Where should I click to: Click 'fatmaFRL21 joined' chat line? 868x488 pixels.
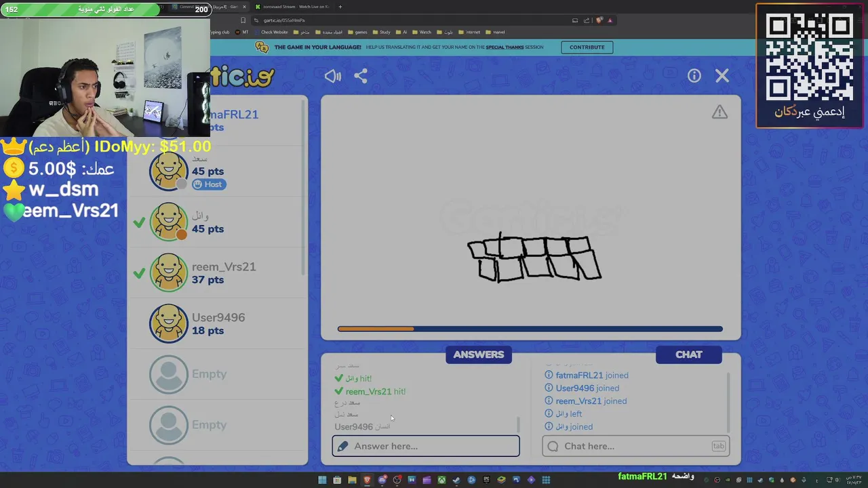[587, 375]
